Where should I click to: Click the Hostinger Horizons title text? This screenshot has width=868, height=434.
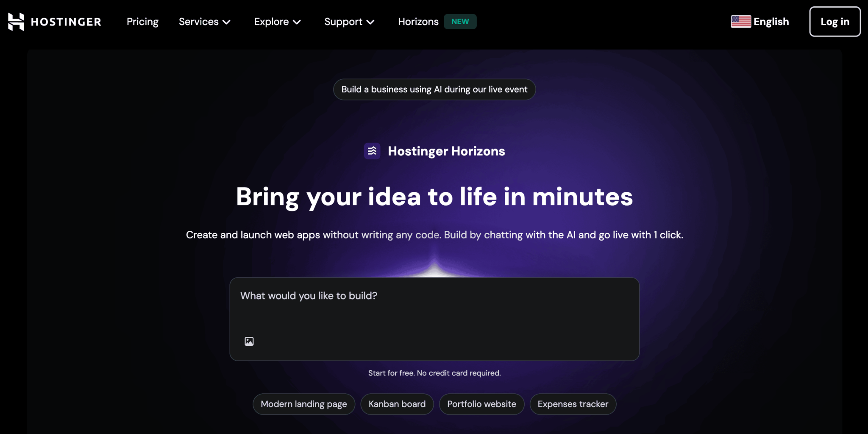[446, 151]
